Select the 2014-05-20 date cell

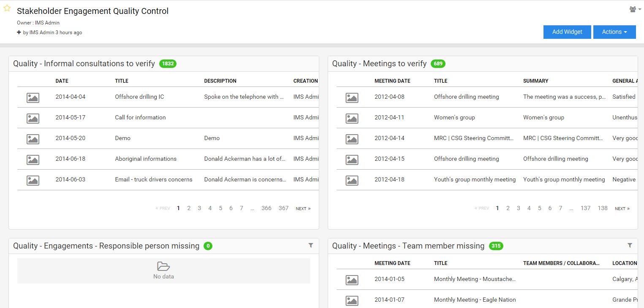[70, 138]
